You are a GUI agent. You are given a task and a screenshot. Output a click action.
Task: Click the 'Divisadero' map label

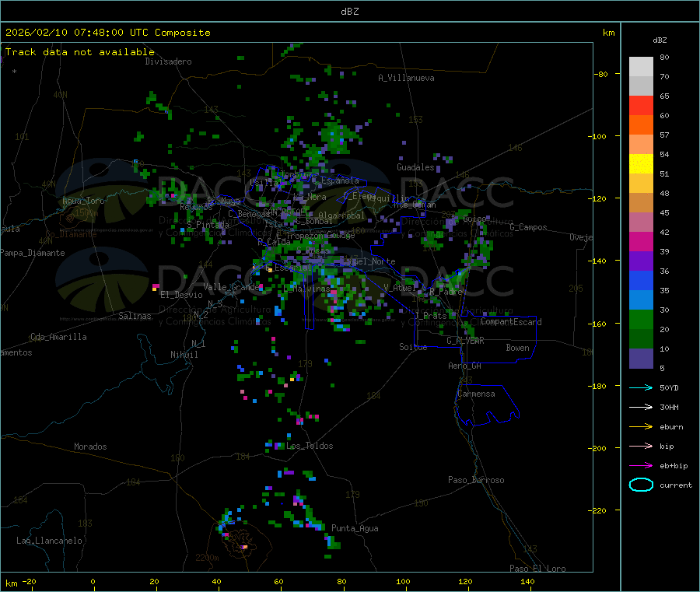(x=168, y=61)
